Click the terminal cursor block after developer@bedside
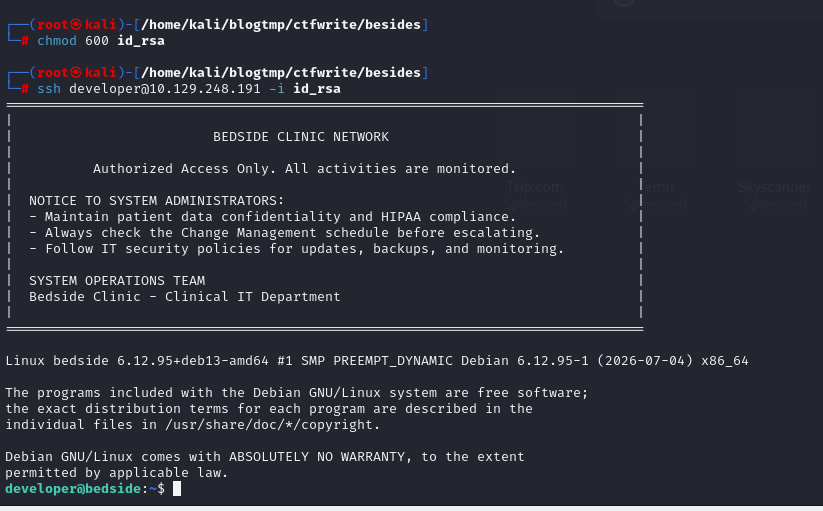The image size is (823, 511). coord(177,489)
